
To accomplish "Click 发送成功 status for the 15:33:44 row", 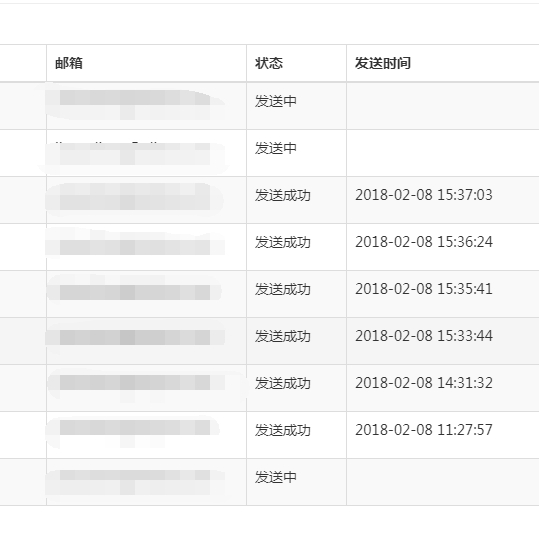I will pyautogui.click(x=283, y=336).
